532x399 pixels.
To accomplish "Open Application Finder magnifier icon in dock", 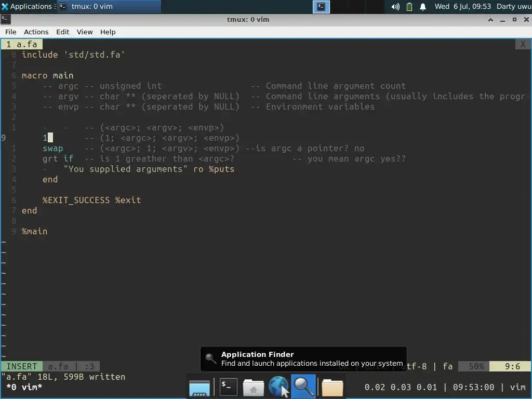I will click(303, 387).
